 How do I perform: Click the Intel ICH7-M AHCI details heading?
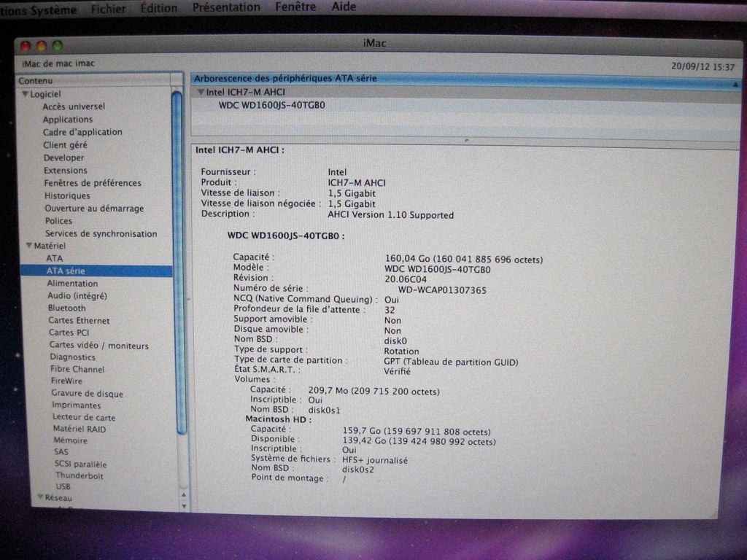click(239, 150)
